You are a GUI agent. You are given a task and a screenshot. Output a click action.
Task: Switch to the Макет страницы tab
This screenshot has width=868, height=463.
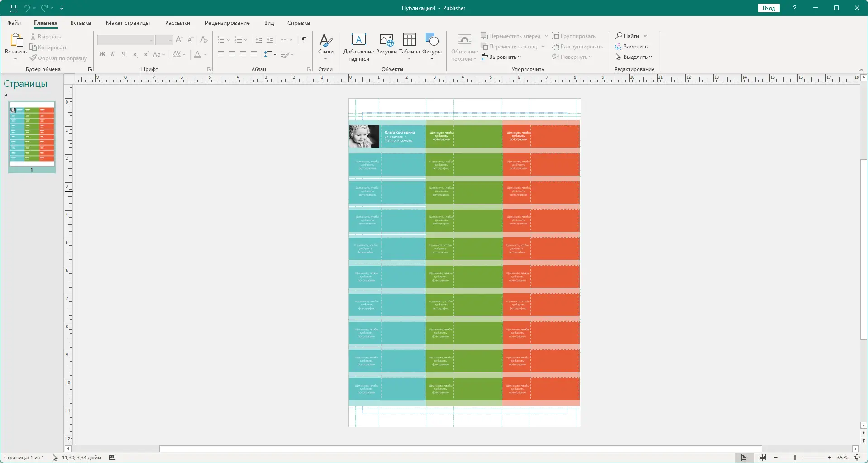pos(128,23)
